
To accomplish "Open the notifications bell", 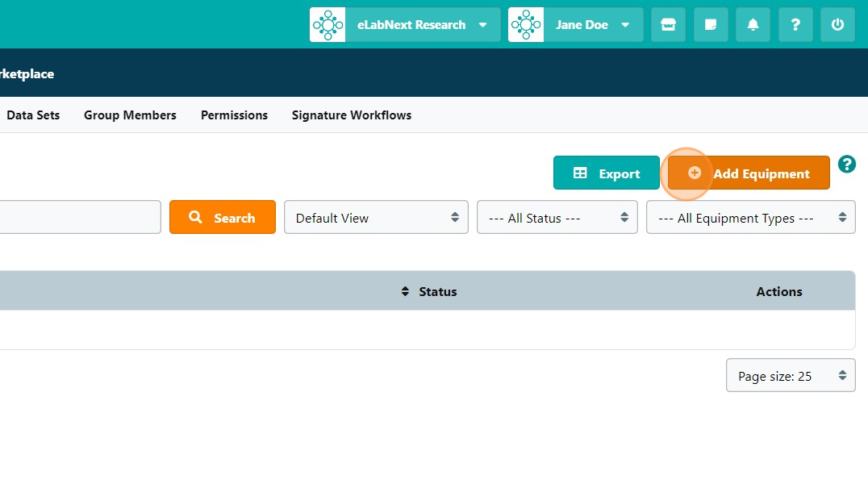I will (753, 24).
